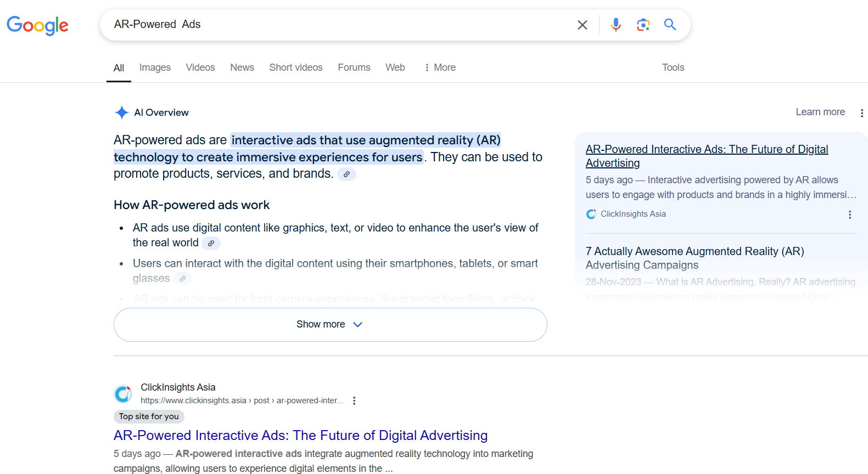Switch to the Images tab
This screenshot has width=868, height=474.
pyautogui.click(x=155, y=67)
